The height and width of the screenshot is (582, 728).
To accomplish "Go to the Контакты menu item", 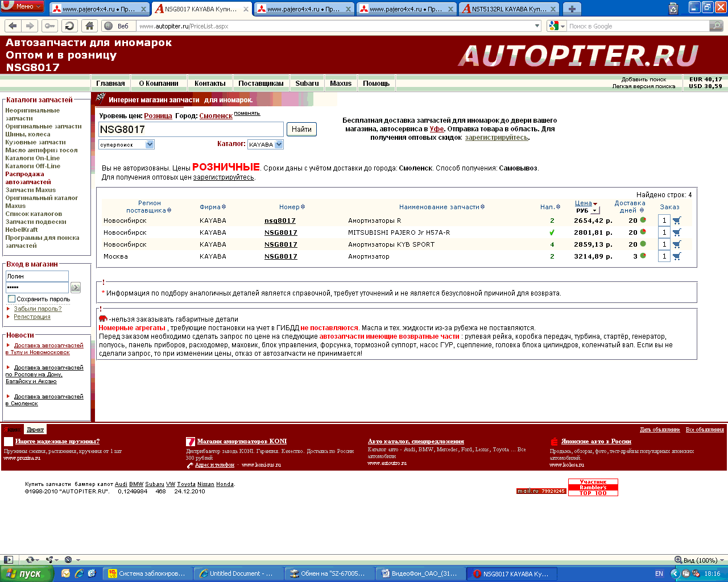I will (210, 83).
